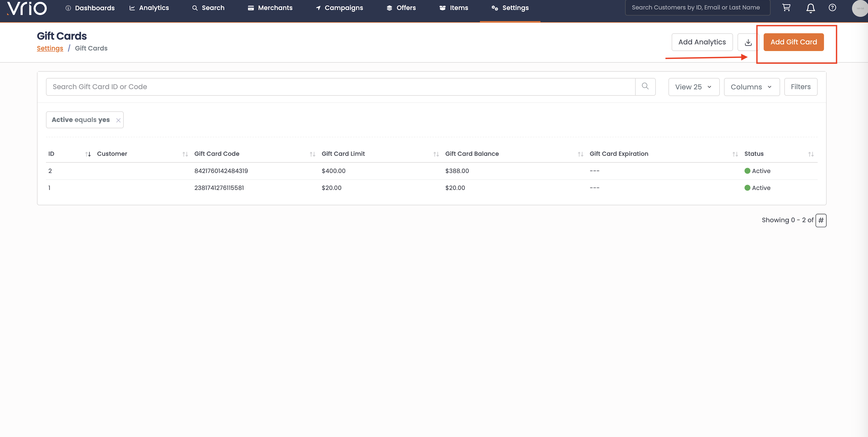This screenshot has height=437, width=868.
Task: Toggle sort on Gift Card Balance column
Action: (580, 154)
